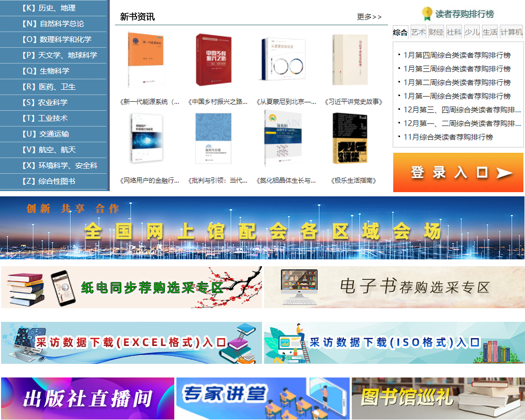Switch to the 艺术 ranking tab
This screenshot has width=525, height=420.
point(418,32)
